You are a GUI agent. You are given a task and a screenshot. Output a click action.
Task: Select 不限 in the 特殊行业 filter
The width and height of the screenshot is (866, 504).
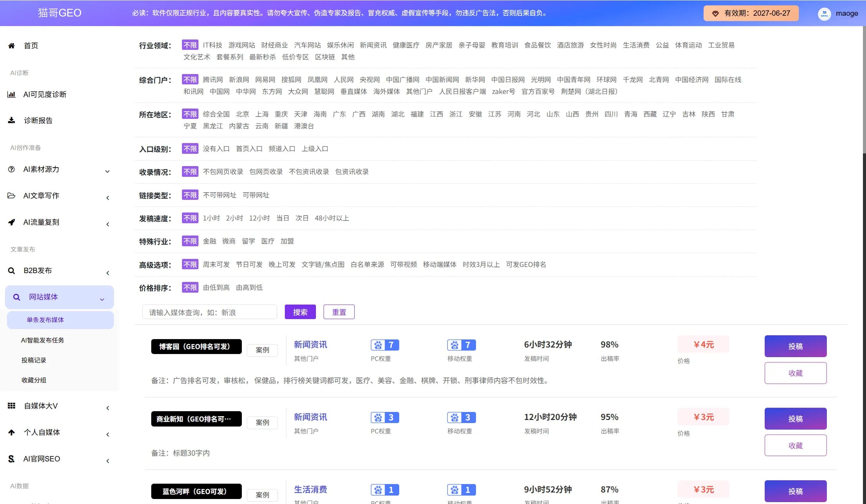pos(190,241)
